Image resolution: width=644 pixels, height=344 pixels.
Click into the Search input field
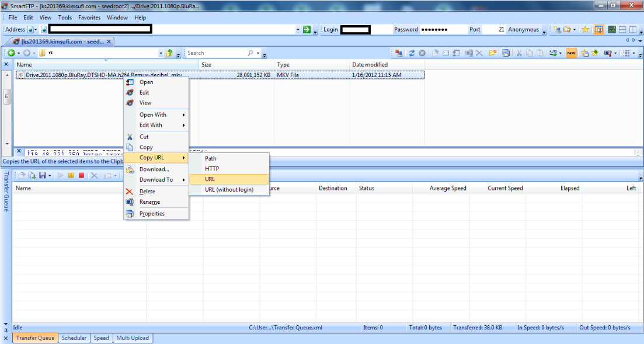(215, 53)
